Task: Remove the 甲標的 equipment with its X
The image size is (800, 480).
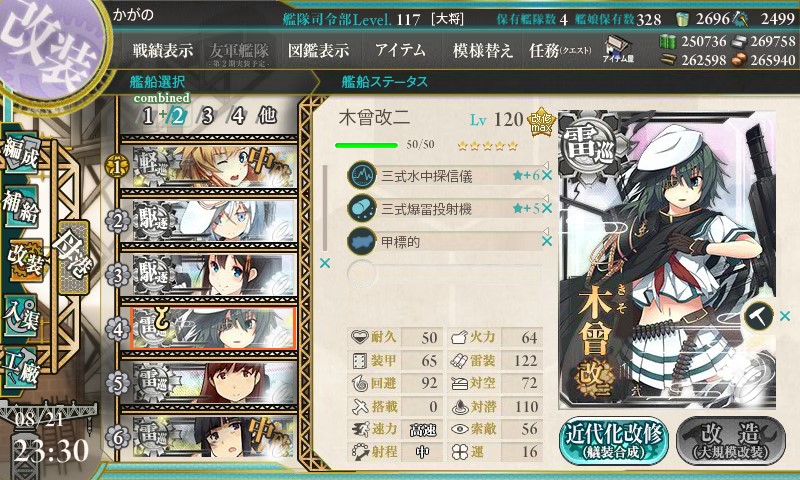Action: (x=546, y=241)
